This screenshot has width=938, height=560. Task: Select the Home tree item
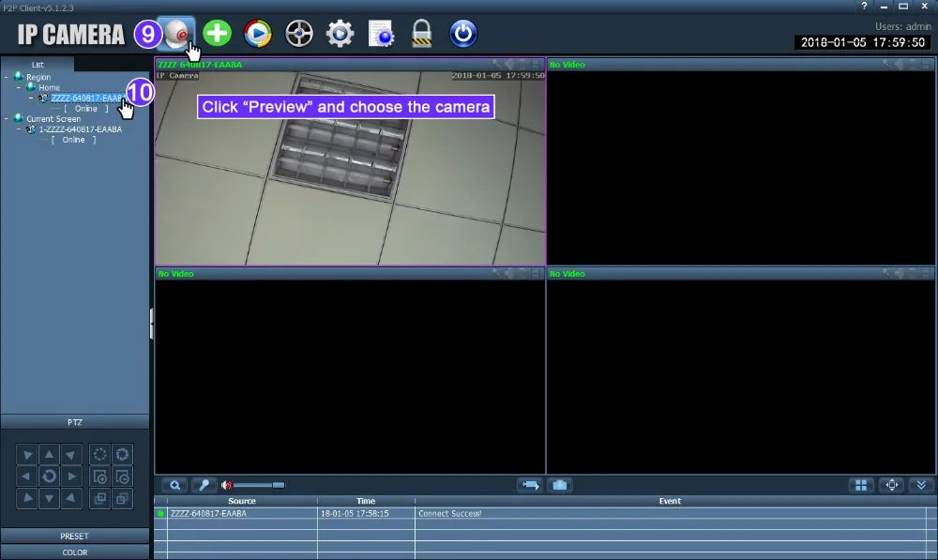[49, 87]
